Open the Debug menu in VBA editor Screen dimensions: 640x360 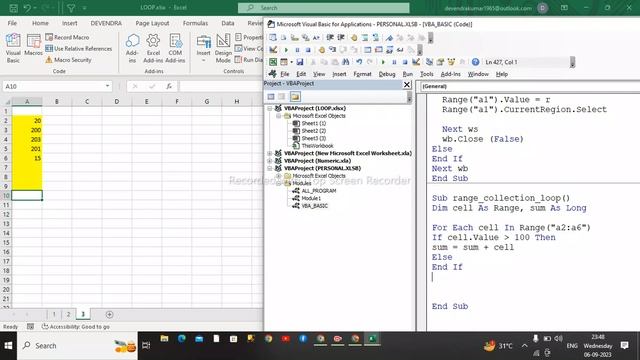[x=387, y=74]
